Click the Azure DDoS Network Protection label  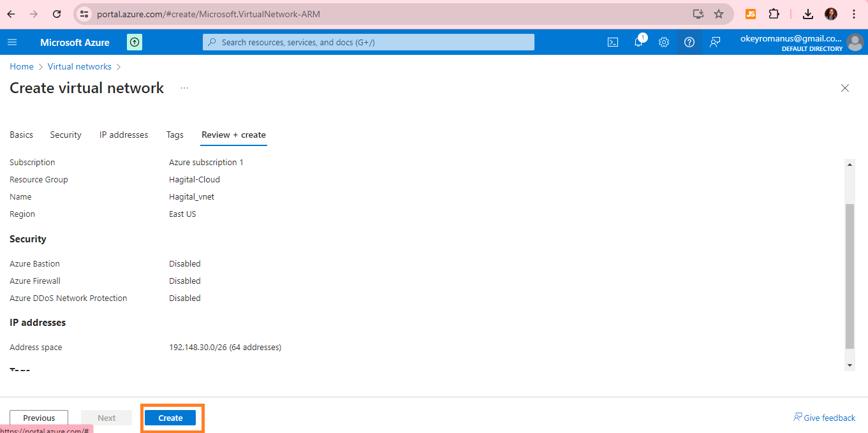click(x=68, y=298)
